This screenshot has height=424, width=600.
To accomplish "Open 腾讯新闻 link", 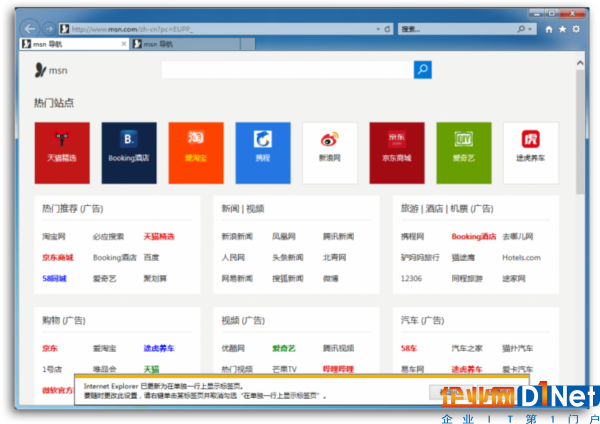I will tap(338, 236).
